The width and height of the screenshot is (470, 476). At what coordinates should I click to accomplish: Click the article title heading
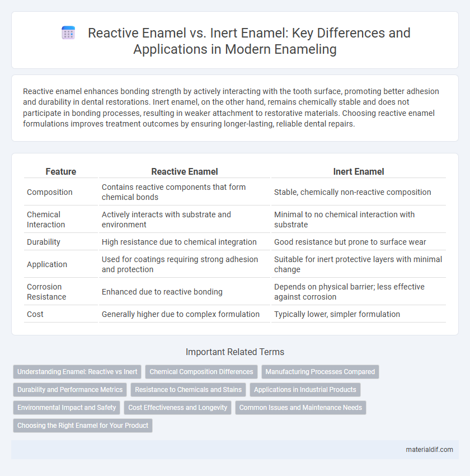[249, 41]
